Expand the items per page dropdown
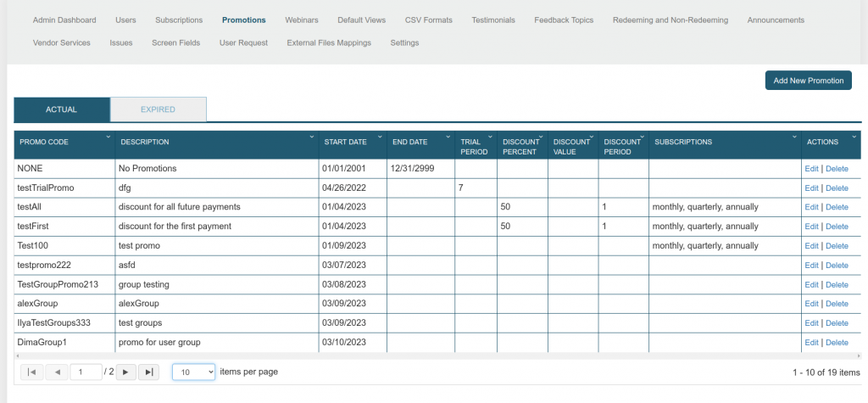Viewport: 868px width, 403px height. pos(194,372)
